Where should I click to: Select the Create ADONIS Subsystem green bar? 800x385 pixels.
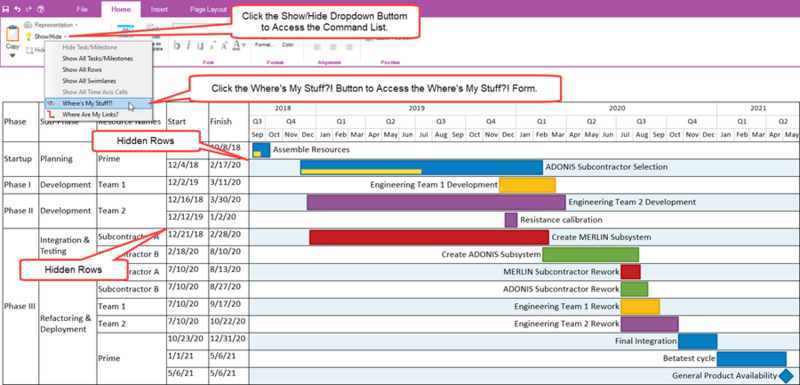coord(590,254)
